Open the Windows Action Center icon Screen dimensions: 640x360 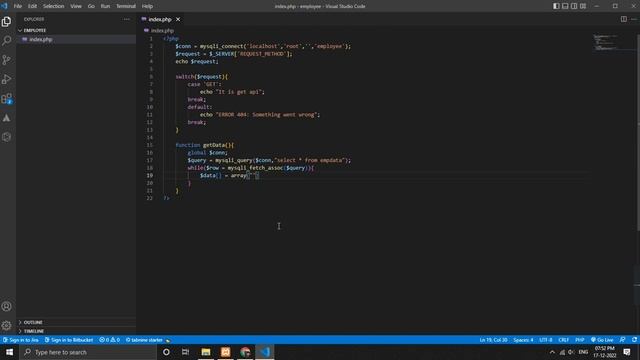click(x=627, y=352)
